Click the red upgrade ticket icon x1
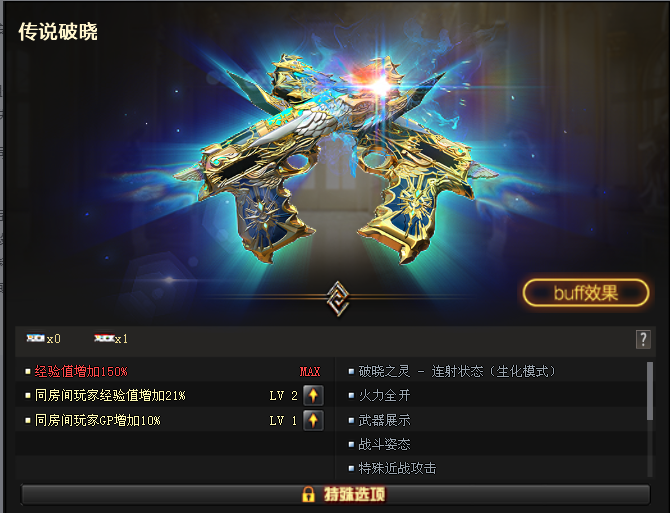 (104, 338)
